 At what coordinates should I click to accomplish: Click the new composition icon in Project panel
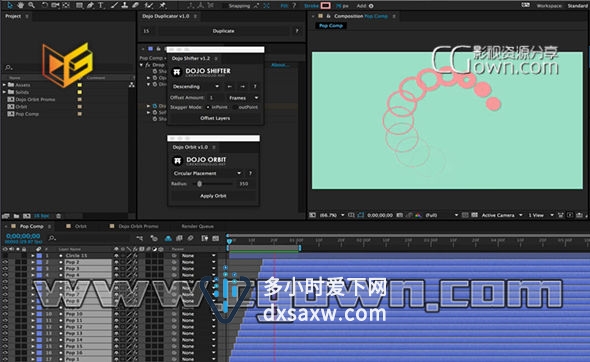coord(27,216)
